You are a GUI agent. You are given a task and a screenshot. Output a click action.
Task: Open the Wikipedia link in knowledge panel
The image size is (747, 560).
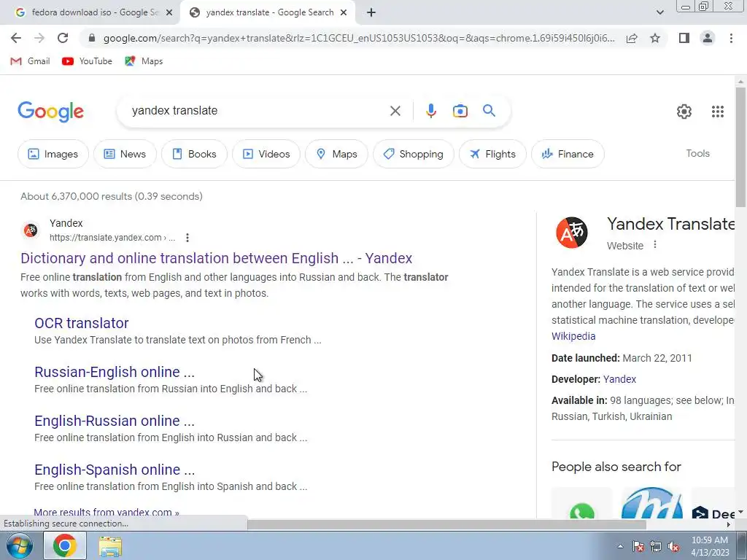(573, 336)
